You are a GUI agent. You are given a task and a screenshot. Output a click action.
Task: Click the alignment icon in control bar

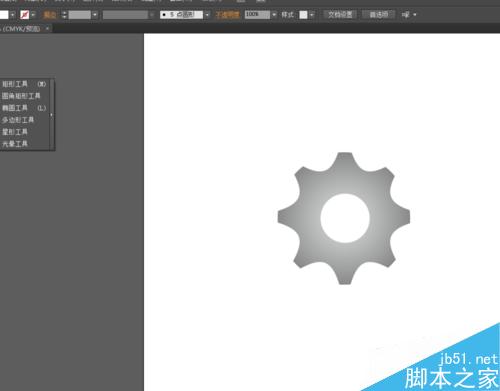coord(405,15)
